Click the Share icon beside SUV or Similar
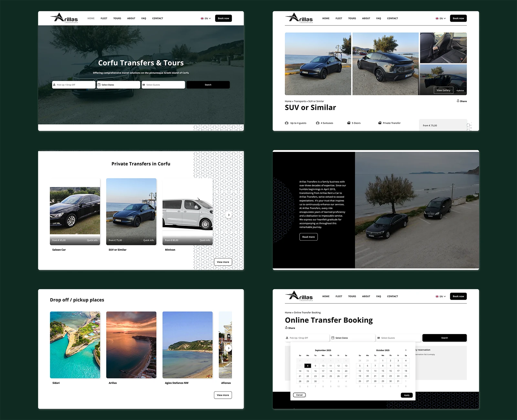The width and height of the screenshot is (517, 420). coord(458,101)
